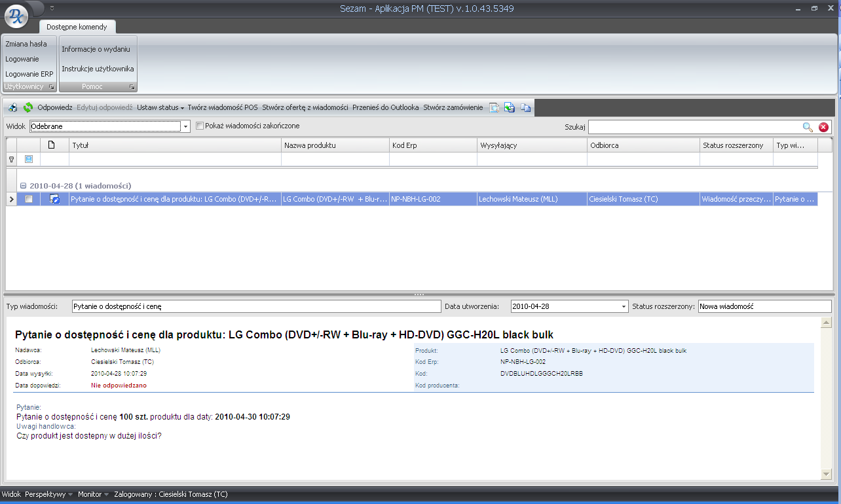Screen dimensions: 841x504
Task: Click Stwórz ofertę z wiadomości button
Action: [x=305, y=107]
